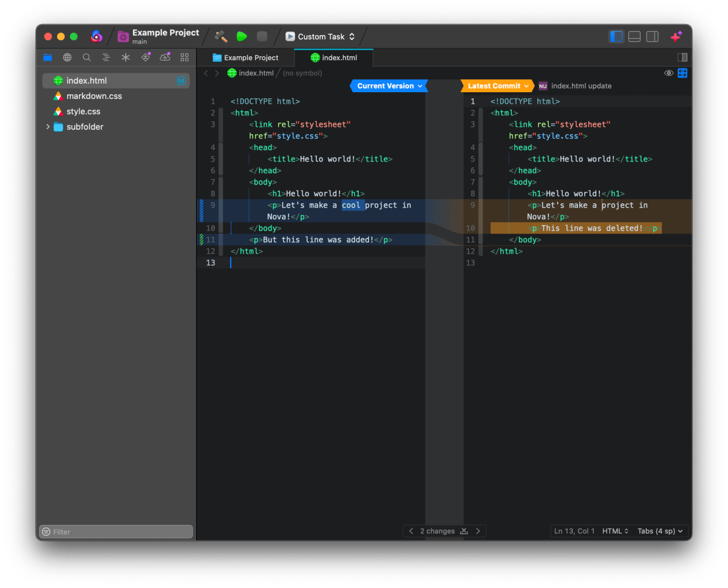This screenshot has width=728, height=588.
Task: Open the (no symbol) path selector
Action: pyautogui.click(x=302, y=73)
